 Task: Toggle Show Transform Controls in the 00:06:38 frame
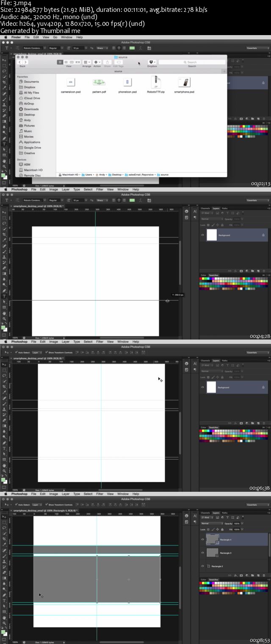pos(47,352)
